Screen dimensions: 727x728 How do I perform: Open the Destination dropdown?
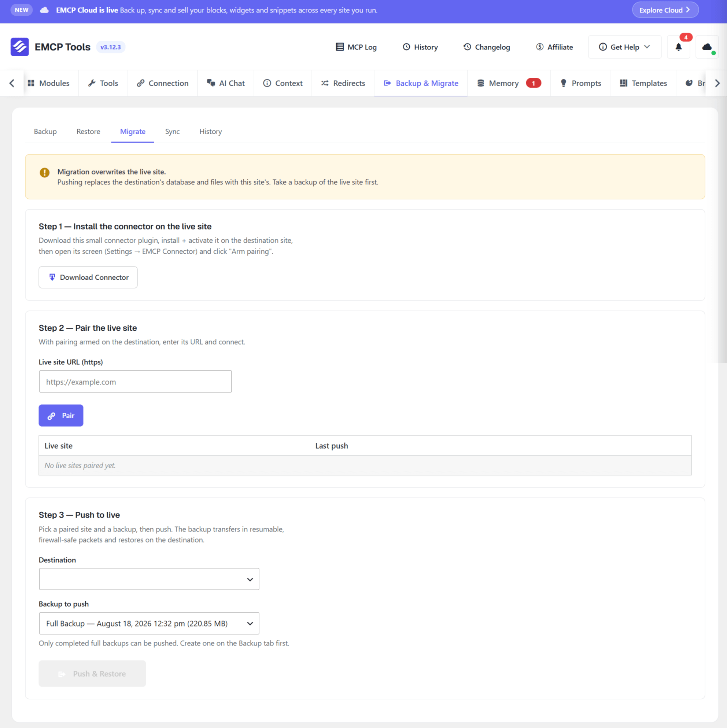(x=149, y=579)
